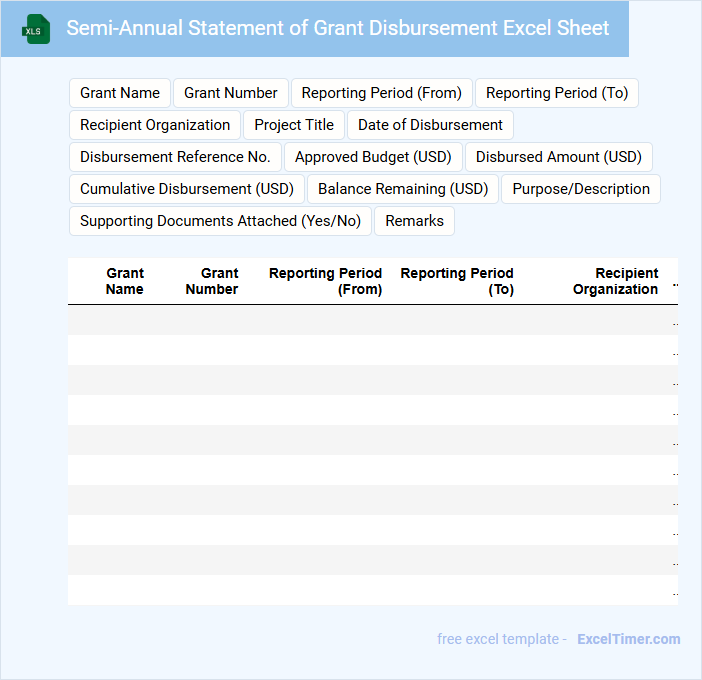Select the Project Title tag
702x680 pixels.
(x=294, y=125)
